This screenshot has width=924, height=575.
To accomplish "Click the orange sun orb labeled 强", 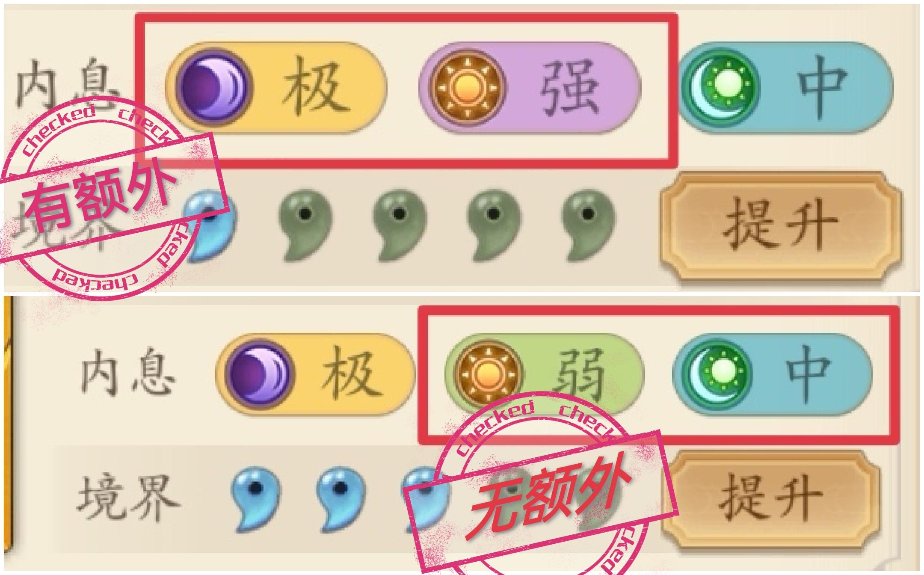I will tap(467, 87).
